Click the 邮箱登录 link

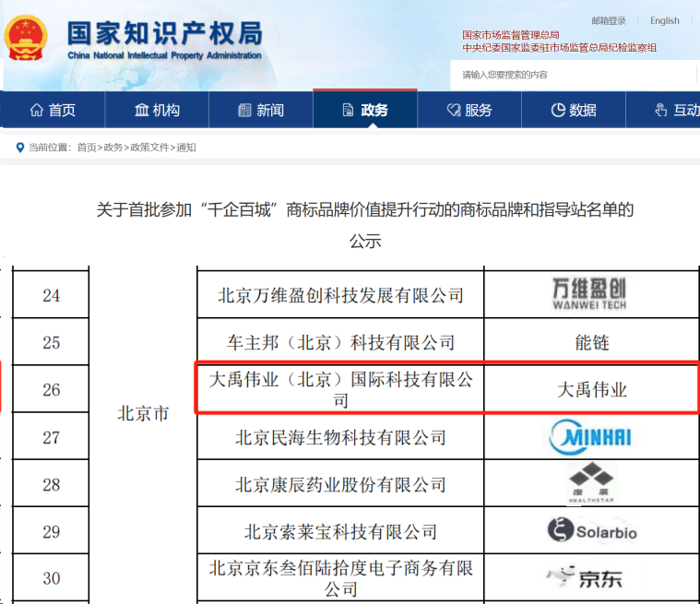(x=609, y=21)
